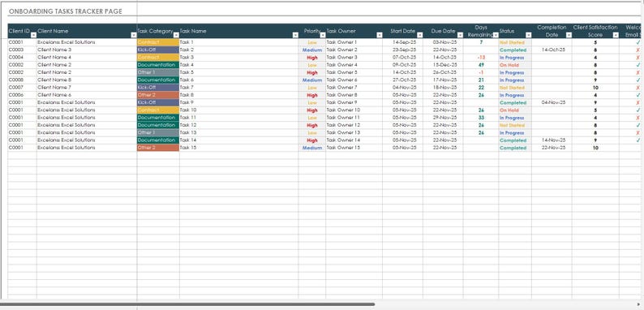Select the Task 9 name cell
Screen dimensions: 644x310
pyautogui.click(x=238, y=102)
